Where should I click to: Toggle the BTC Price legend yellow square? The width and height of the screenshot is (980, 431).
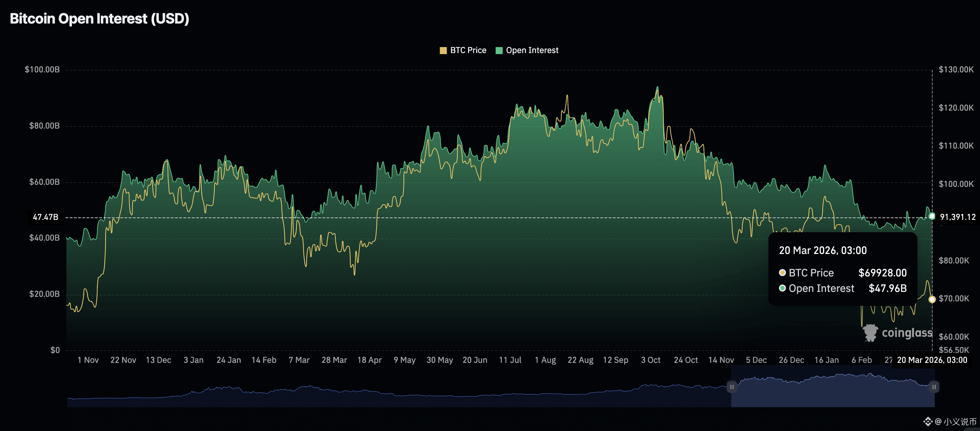tap(443, 51)
